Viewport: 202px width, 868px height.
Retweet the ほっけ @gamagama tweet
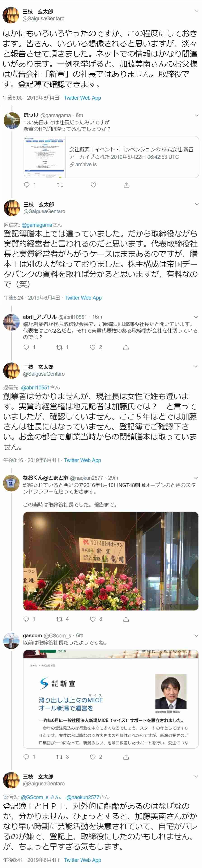[60, 185]
